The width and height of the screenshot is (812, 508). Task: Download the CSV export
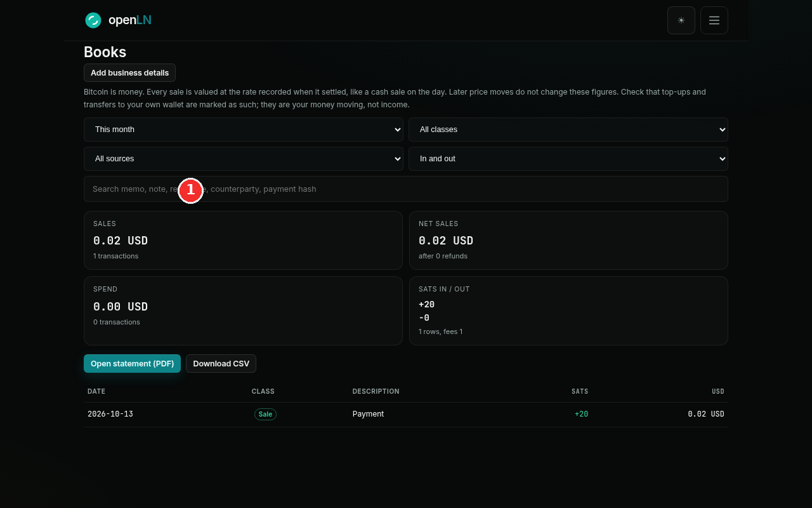[221, 363]
